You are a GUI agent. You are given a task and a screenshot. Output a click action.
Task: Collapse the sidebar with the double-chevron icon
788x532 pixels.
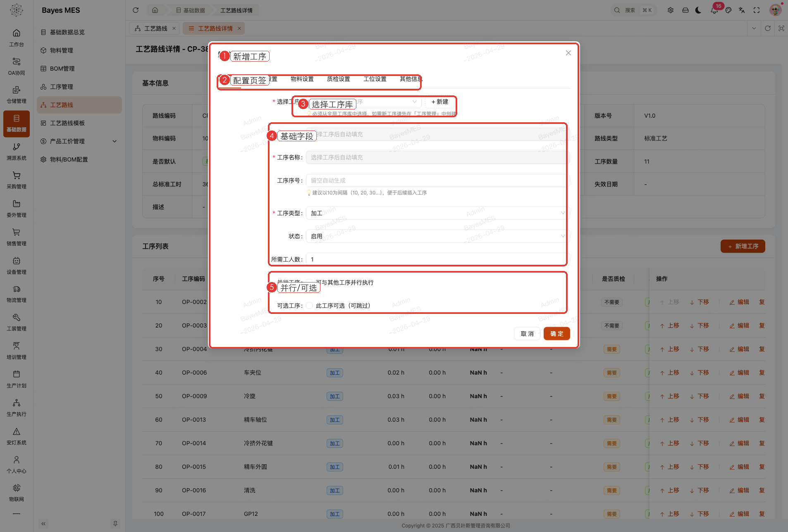pyautogui.click(x=43, y=524)
